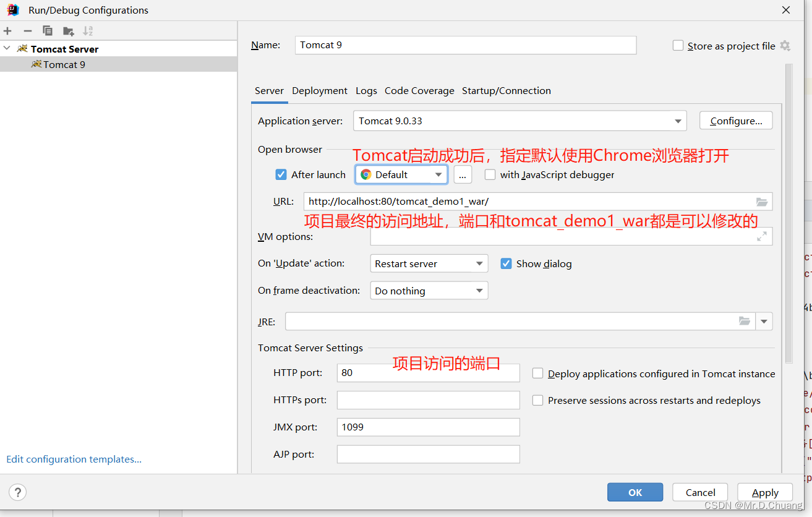Switch to the Logs tab
The width and height of the screenshot is (812, 517).
point(366,91)
